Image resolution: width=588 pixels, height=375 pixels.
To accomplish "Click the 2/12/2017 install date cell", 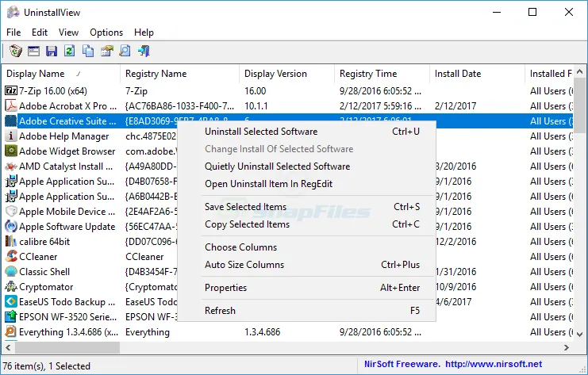I will [x=455, y=106].
